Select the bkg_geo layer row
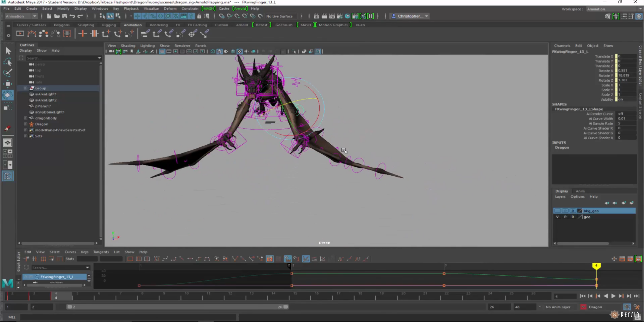Screen dimensions: 644x322 point(594,211)
